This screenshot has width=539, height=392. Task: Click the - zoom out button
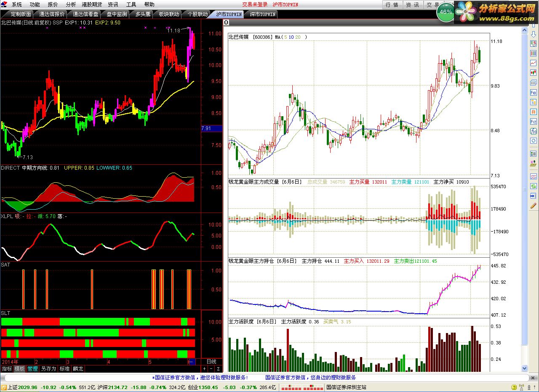[x=211, y=369]
